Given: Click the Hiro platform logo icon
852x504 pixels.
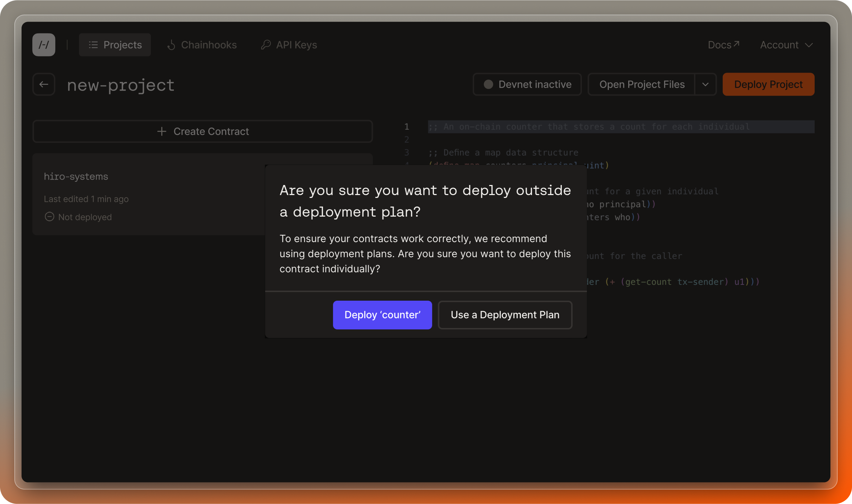Looking at the screenshot, I should tap(45, 45).
